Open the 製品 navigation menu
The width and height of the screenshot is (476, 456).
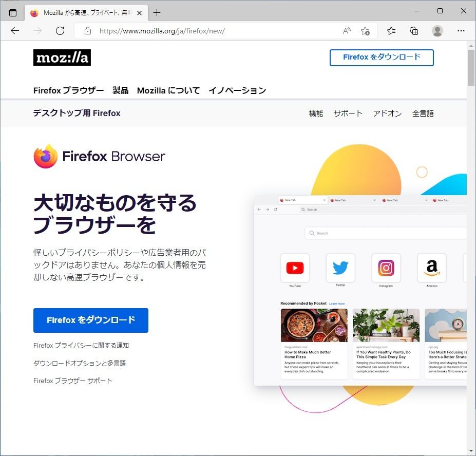(121, 90)
